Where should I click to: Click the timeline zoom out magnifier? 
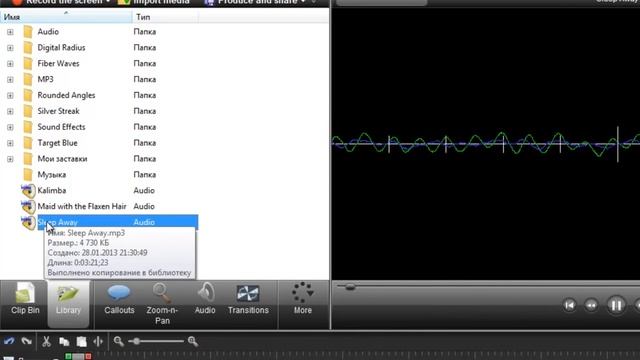pos(118,341)
